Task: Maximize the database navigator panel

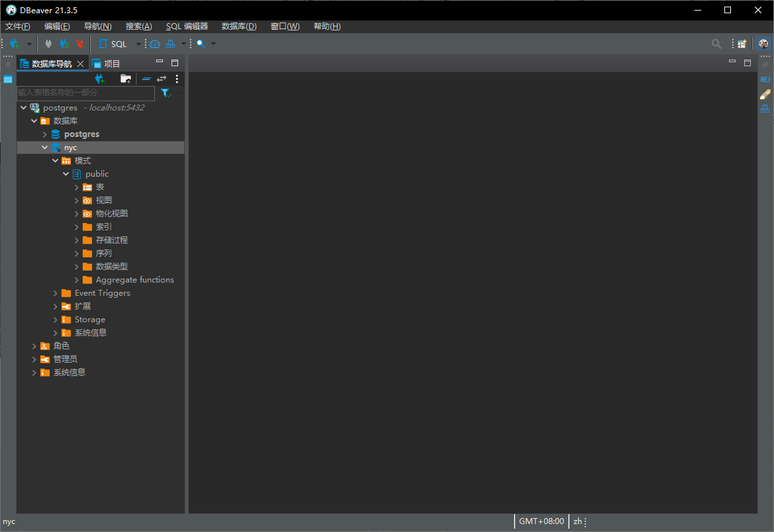Action: (175, 63)
